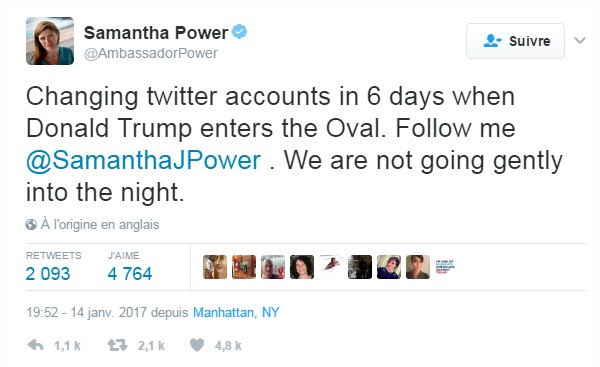This screenshot has width=600, height=367.
Task: Open Samantha Power's profile picture
Action: (50, 41)
